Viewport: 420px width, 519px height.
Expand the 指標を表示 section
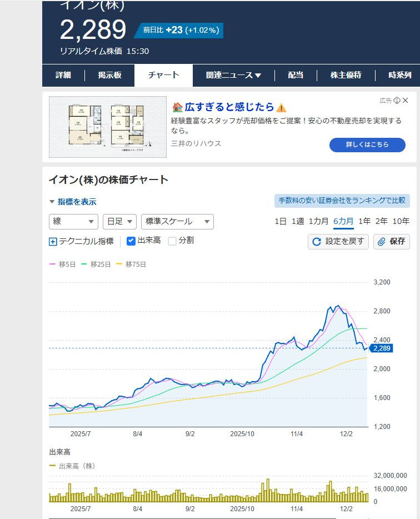coord(72,202)
